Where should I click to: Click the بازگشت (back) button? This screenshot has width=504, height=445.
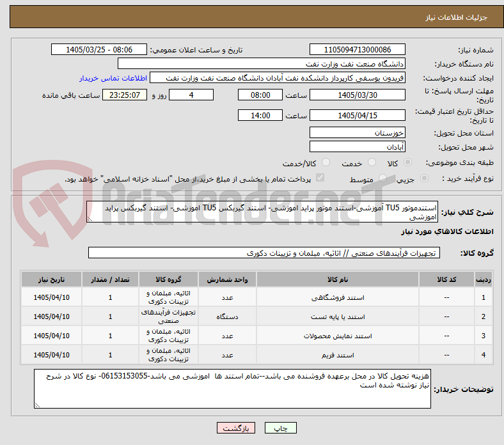(x=236, y=428)
